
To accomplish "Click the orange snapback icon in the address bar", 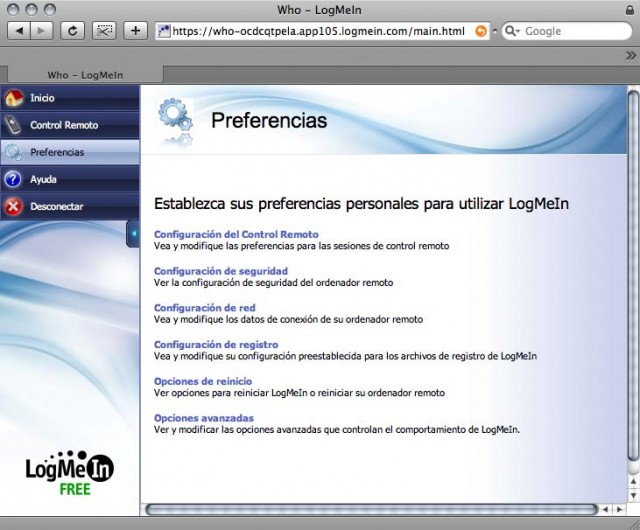I will (481, 31).
